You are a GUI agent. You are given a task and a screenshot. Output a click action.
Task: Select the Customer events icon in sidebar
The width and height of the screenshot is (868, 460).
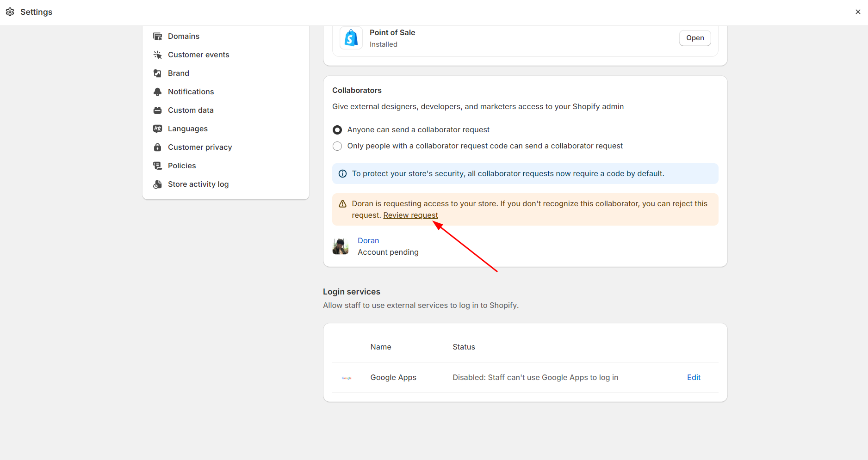[x=158, y=55]
